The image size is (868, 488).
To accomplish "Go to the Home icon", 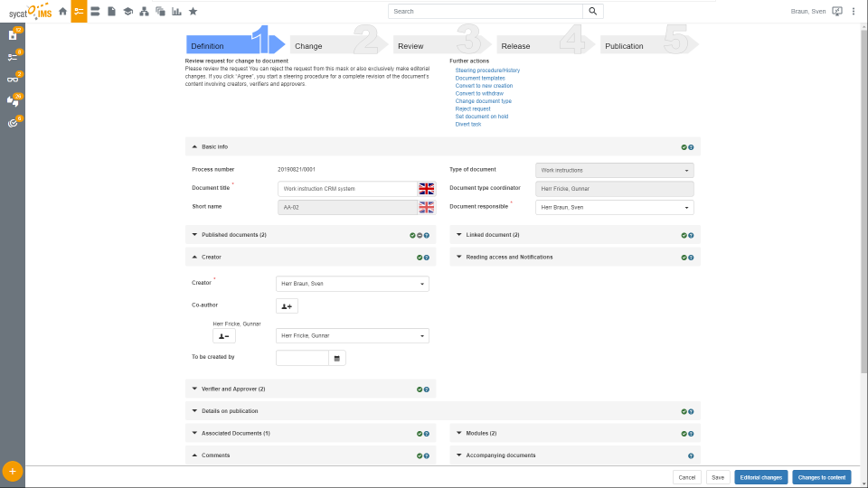I will pyautogui.click(x=62, y=11).
